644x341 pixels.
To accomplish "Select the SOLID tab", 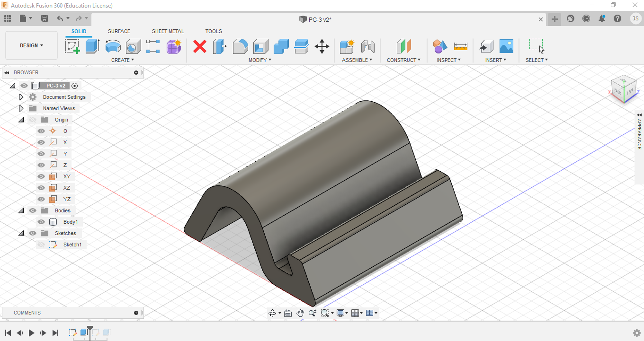I will pyautogui.click(x=79, y=31).
